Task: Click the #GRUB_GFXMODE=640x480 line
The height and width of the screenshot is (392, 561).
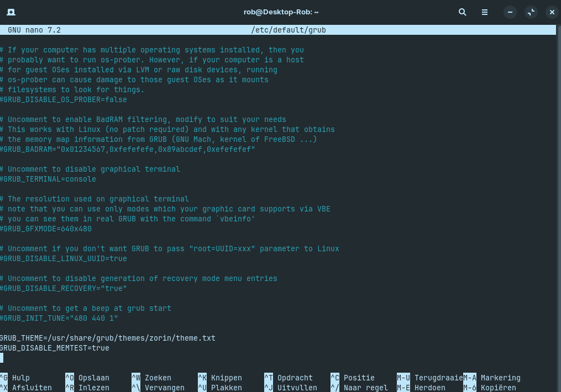Action: 46,229
